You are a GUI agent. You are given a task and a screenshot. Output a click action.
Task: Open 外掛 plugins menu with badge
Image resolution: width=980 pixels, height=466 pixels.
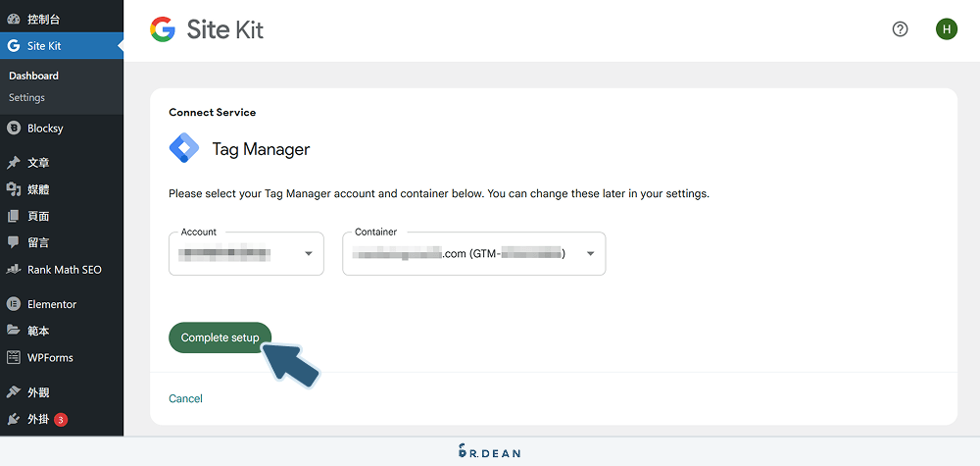click(38, 420)
